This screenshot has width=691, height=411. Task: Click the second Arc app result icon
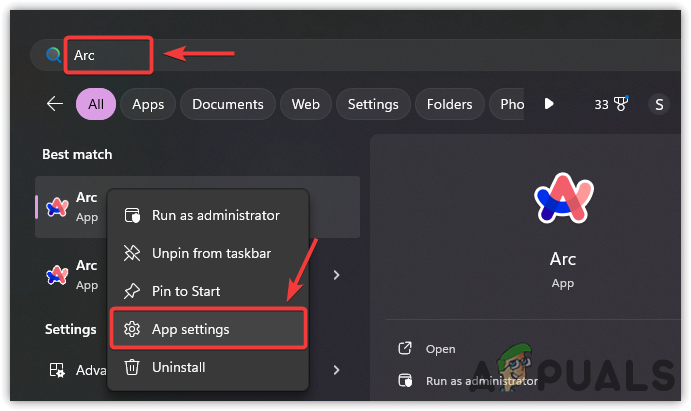58,275
